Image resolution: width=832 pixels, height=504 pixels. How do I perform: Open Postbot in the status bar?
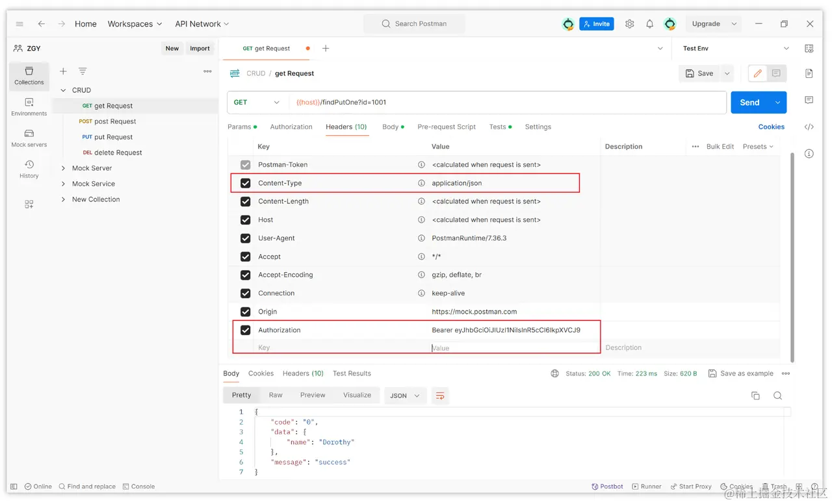coord(607,486)
